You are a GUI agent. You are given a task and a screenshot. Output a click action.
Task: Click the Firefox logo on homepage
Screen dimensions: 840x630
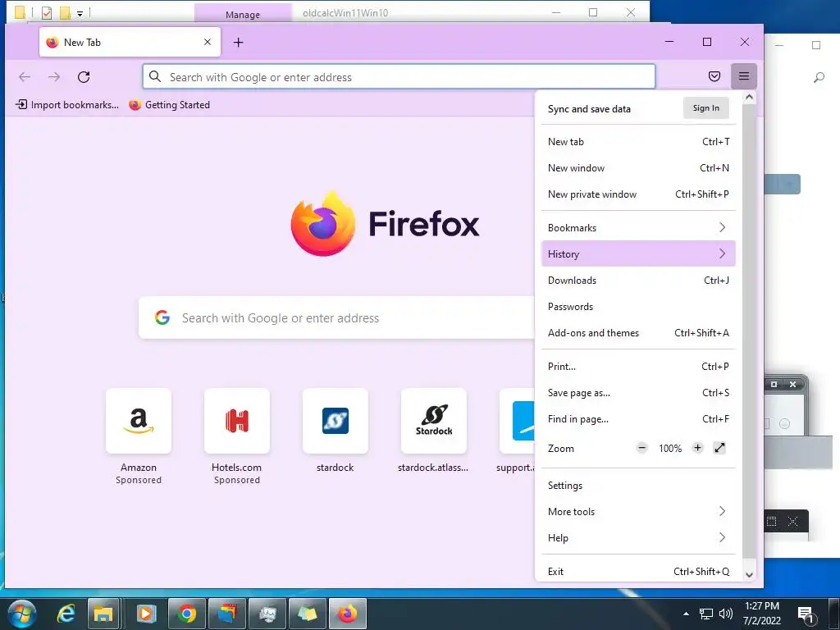tap(323, 223)
